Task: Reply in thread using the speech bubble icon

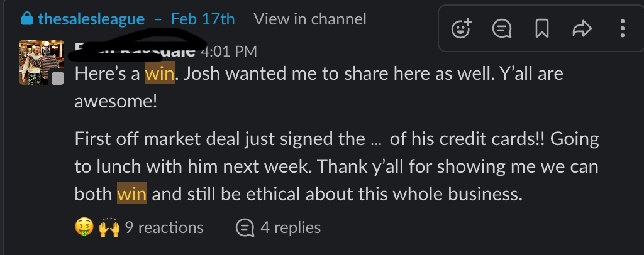Action: (x=501, y=28)
